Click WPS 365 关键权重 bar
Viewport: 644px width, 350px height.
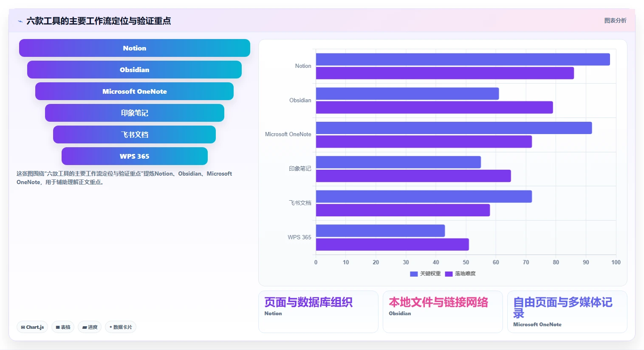(x=380, y=231)
